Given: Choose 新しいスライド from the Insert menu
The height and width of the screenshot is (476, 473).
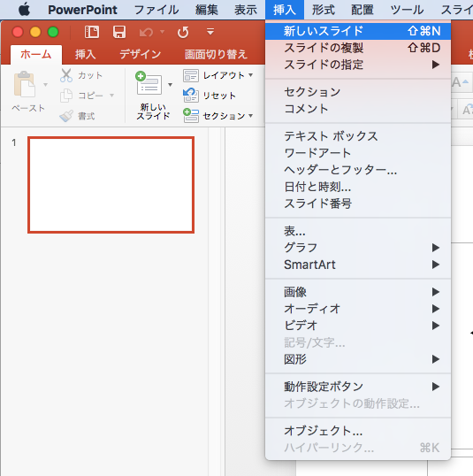Looking at the screenshot, I should [x=358, y=31].
